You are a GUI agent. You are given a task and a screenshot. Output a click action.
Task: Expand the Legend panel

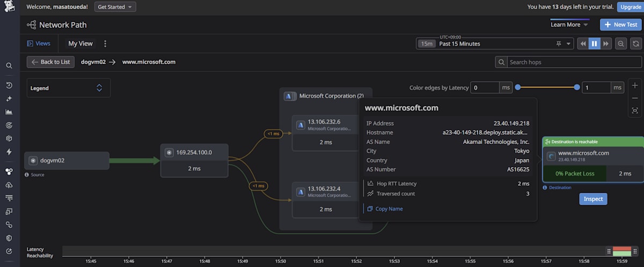coord(69,88)
